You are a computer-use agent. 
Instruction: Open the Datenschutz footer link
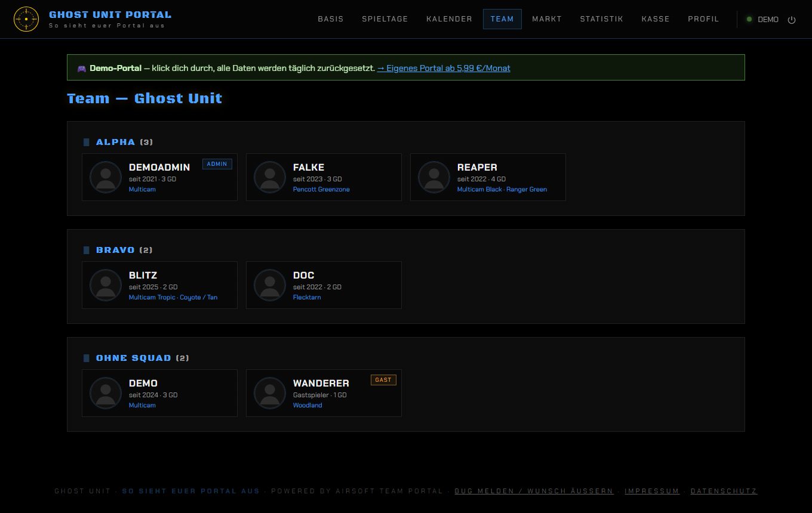point(724,491)
